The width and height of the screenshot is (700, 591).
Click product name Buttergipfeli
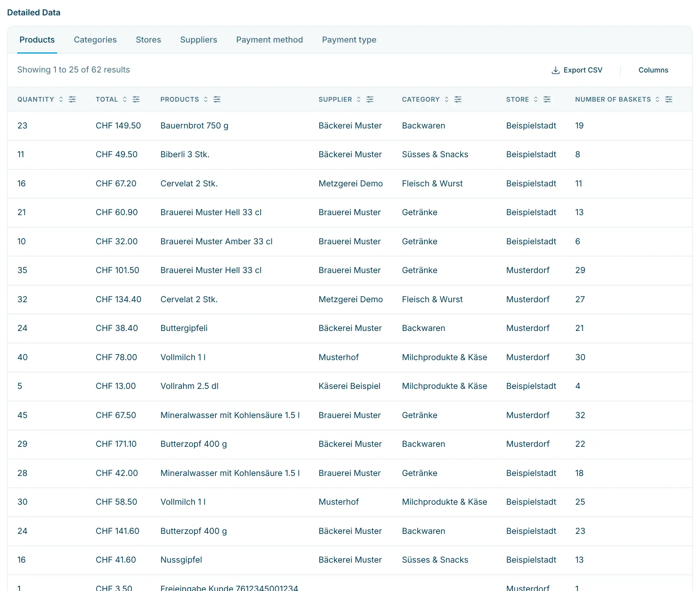click(x=184, y=328)
